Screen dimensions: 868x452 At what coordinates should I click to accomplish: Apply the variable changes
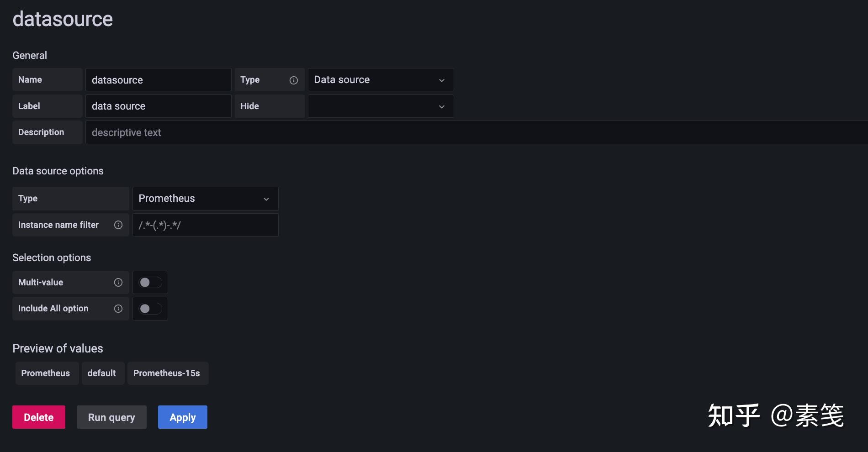[x=182, y=417]
